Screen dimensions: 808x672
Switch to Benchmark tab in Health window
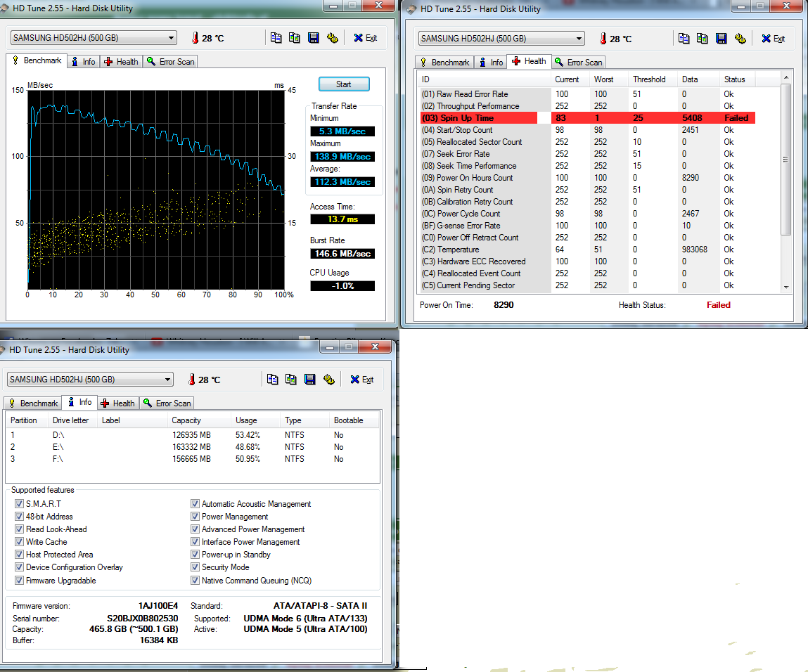click(445, 63)
